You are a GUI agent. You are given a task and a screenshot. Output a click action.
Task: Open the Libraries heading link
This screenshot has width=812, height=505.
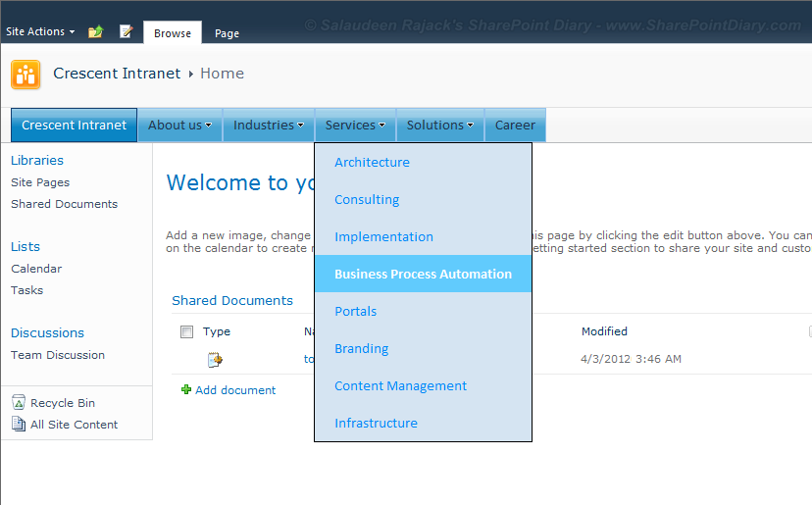point(37,160)
